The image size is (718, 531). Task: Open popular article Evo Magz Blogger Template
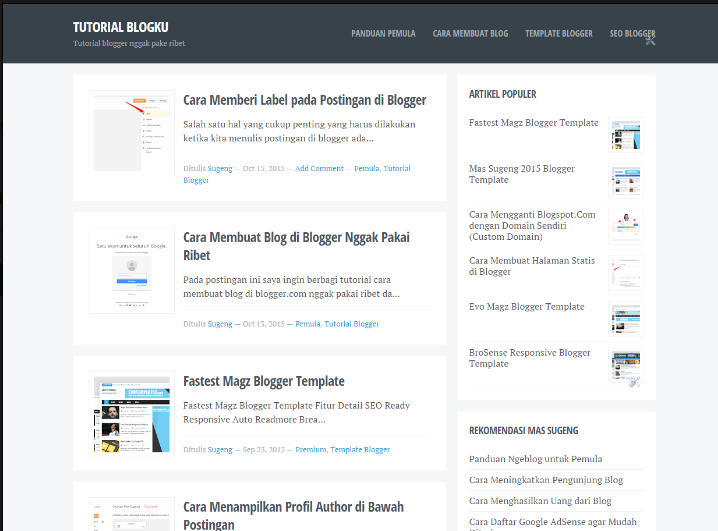coord(527,306)
